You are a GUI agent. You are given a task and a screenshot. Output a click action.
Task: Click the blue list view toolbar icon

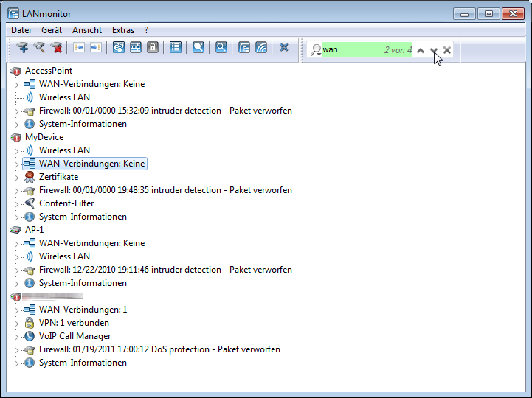(x=175, y=48)
